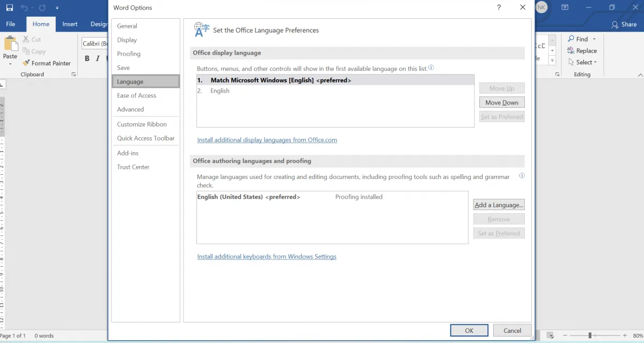This screenshot has width=644, height=343.
Task: Click Install additional keyboards from Windows Settings
Action: [x=267, y=257]
